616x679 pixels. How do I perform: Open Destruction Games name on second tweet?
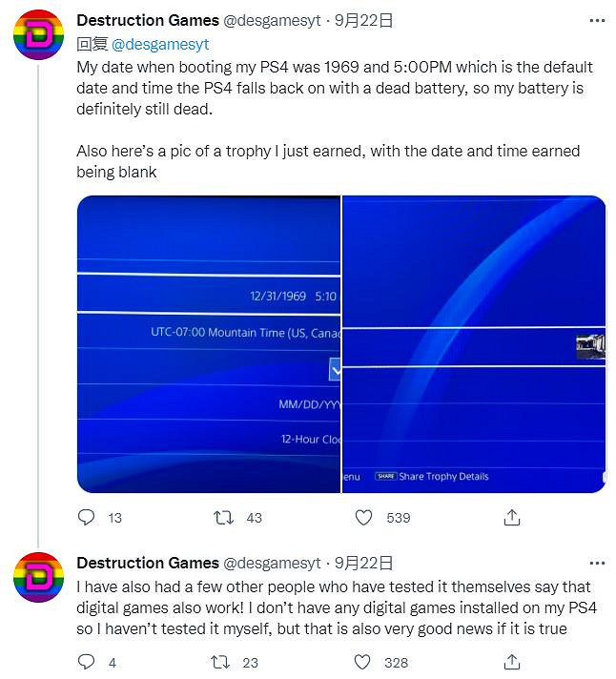coord(146,564)
